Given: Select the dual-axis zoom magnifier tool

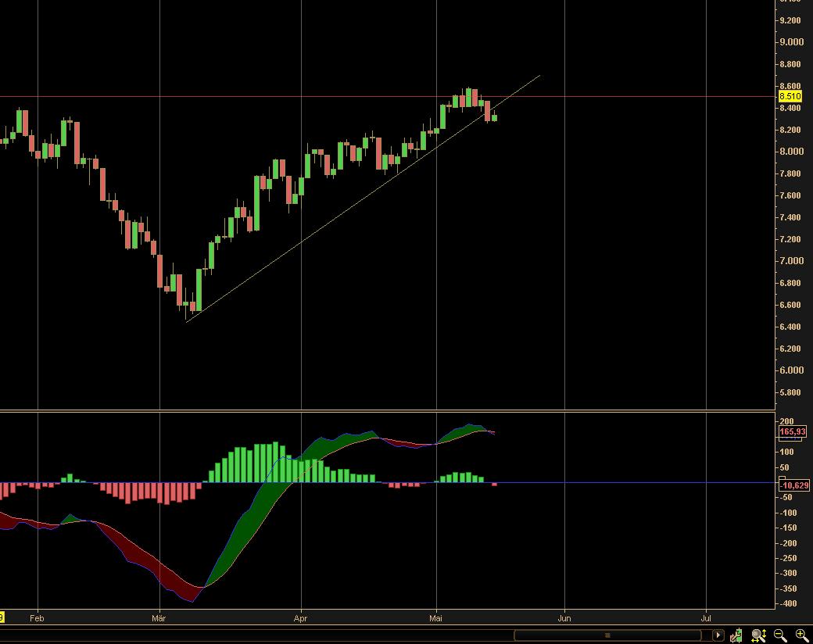Looking at the screenshot, I should [x=756, y=635].
